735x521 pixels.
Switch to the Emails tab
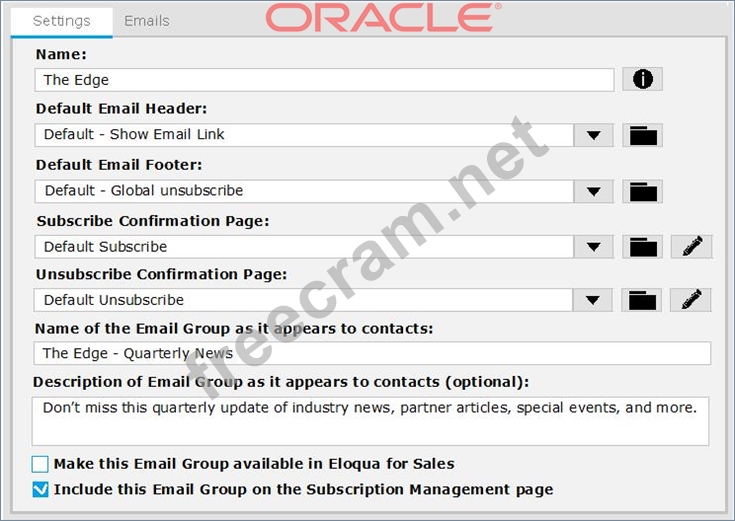pos(147,20)
